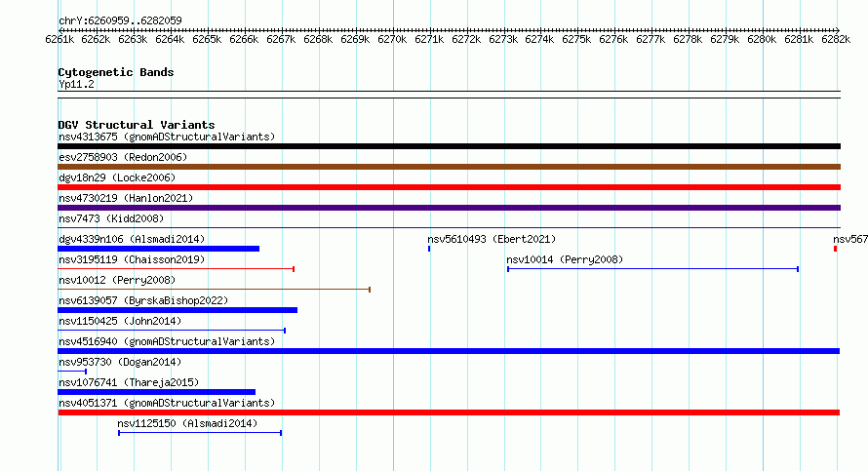
Task: Select the small red marker under nsv567
Action: coord(835,249)
